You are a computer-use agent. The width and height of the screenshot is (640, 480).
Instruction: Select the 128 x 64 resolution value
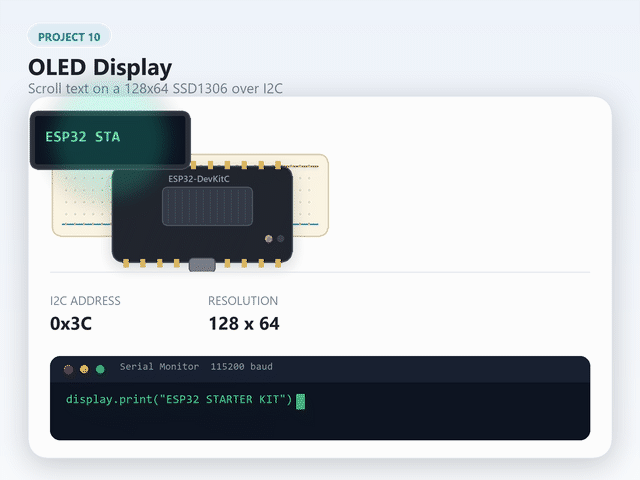pyautogui.click(x=244, y=324)
